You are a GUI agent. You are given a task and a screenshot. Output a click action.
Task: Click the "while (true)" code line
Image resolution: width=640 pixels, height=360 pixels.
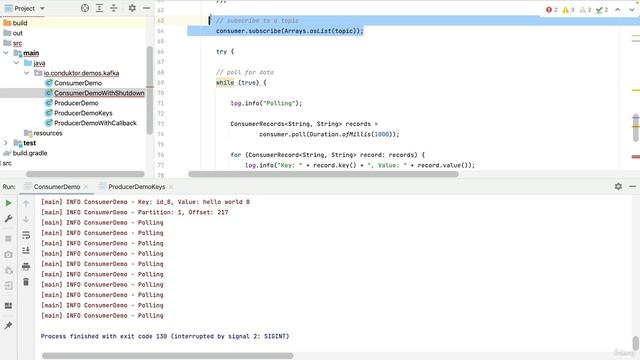click(x=241, y=82)
